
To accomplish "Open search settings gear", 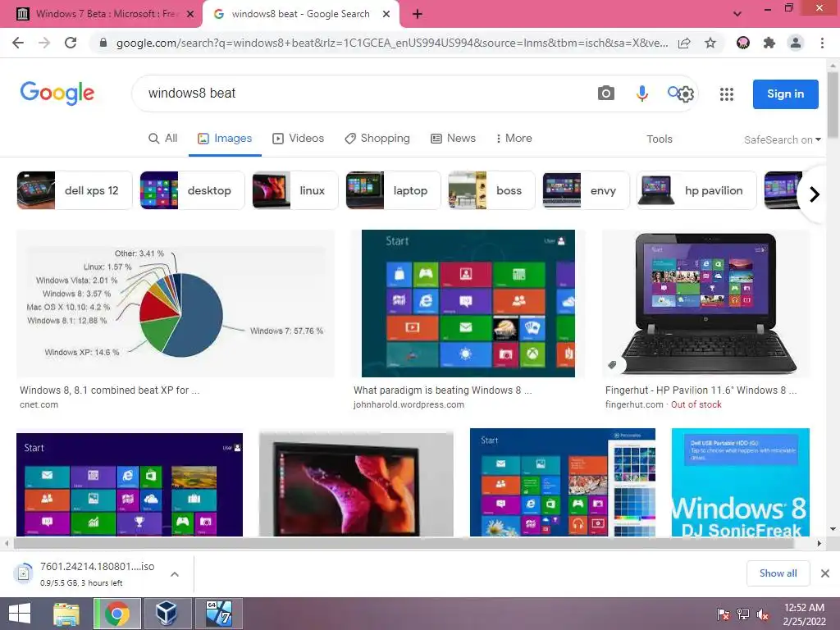I will pyautogui.click(x=687, y=95).
